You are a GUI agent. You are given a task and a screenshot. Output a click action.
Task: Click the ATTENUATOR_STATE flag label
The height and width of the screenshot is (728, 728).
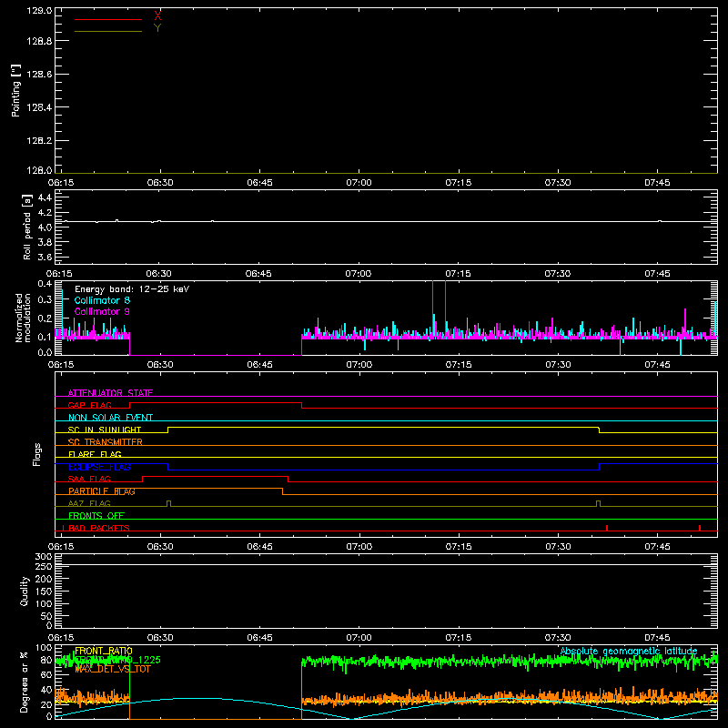[110, 393]
